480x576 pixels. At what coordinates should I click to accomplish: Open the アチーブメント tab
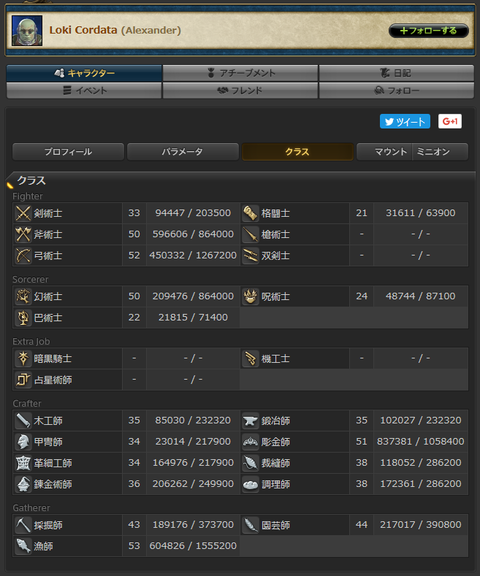click(x=240, y=73)
